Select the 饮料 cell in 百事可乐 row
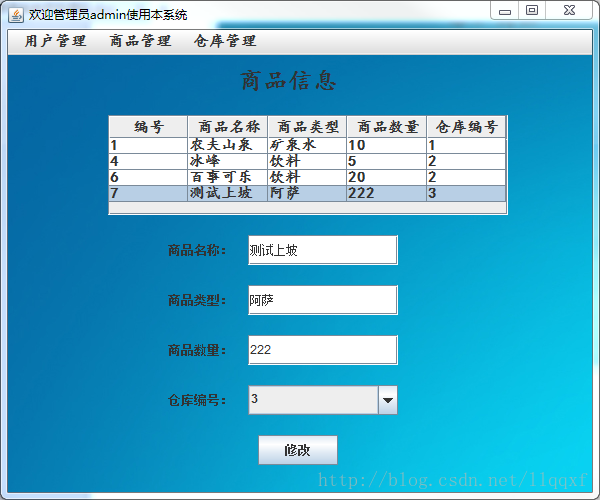Image resolution: width=600 pixels, height=500 pixels. [x=307, y=178]
